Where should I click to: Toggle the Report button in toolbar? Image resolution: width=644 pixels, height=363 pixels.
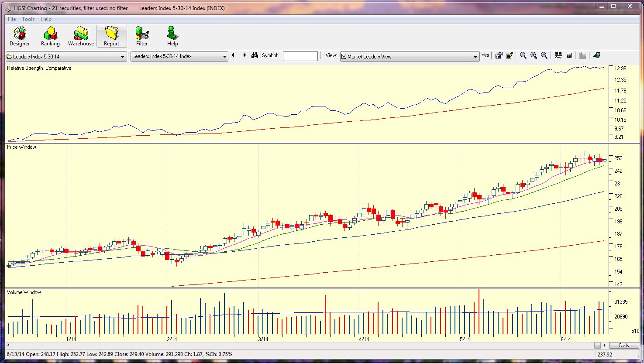click(x=111, y=36)
